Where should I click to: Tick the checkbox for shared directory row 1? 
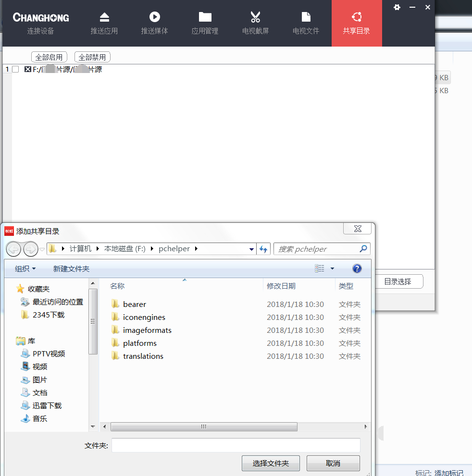tap(15, 69)
